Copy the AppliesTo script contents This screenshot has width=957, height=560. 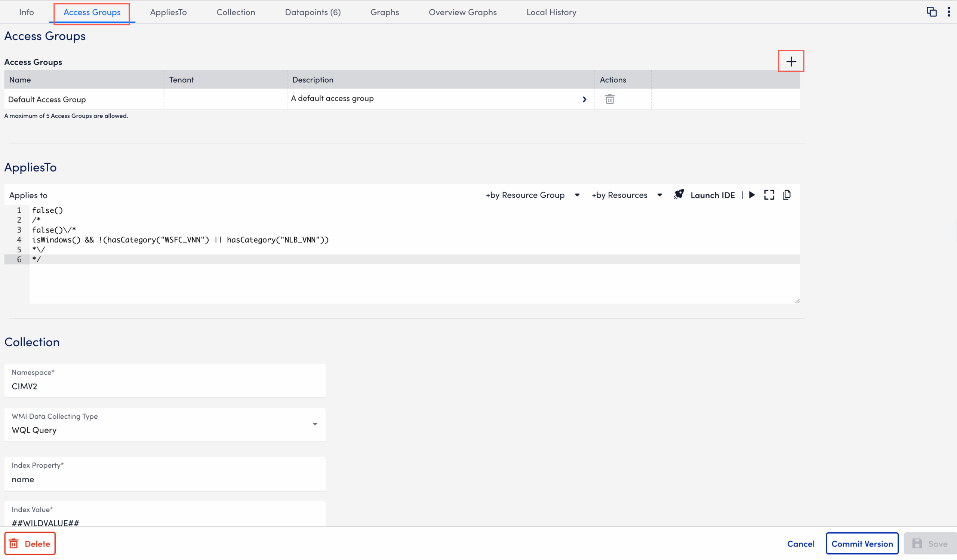pyautogui.click(x=787, y=195)
